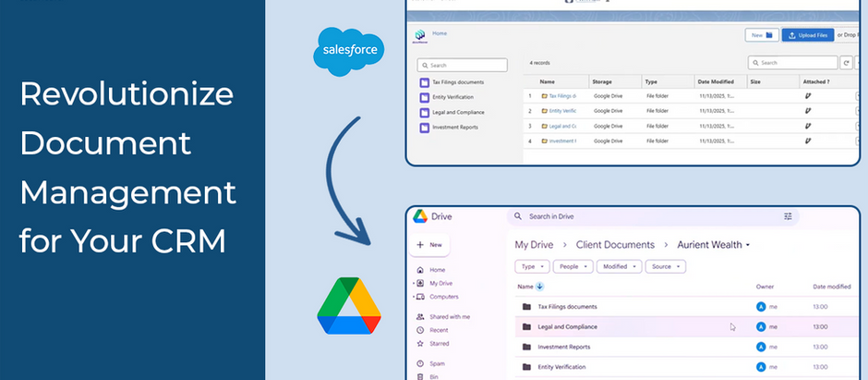The width and height of the screenshot is (868, 380).
Task: Click the attached paperclip icon in row 3
Action: click(807, 127)
